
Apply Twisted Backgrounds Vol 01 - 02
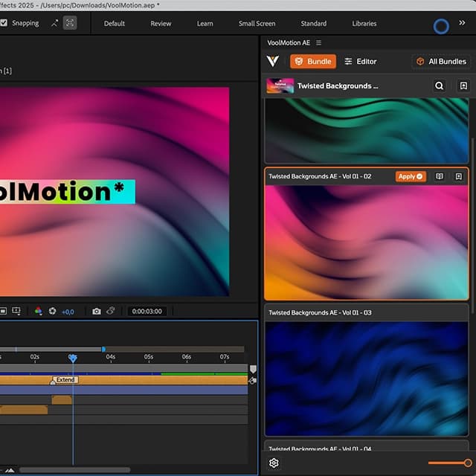click(x=411, y=176)
